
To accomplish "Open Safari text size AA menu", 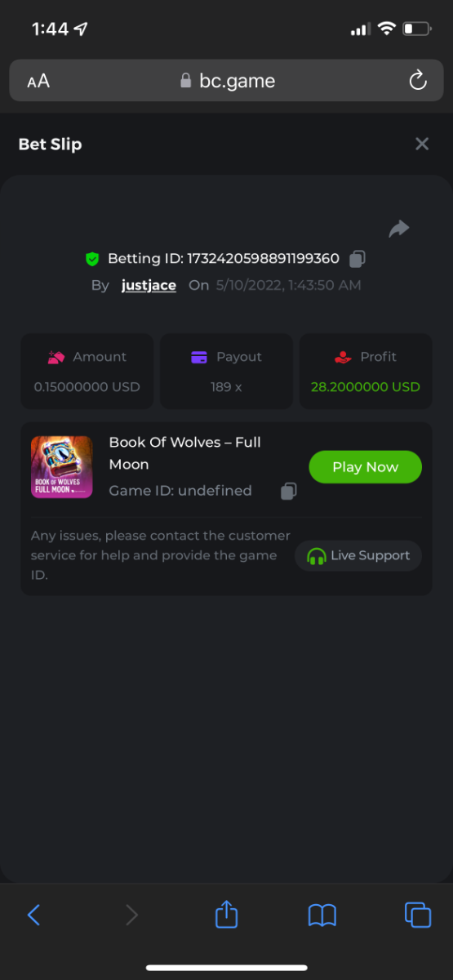I will (x=38, y=81).
